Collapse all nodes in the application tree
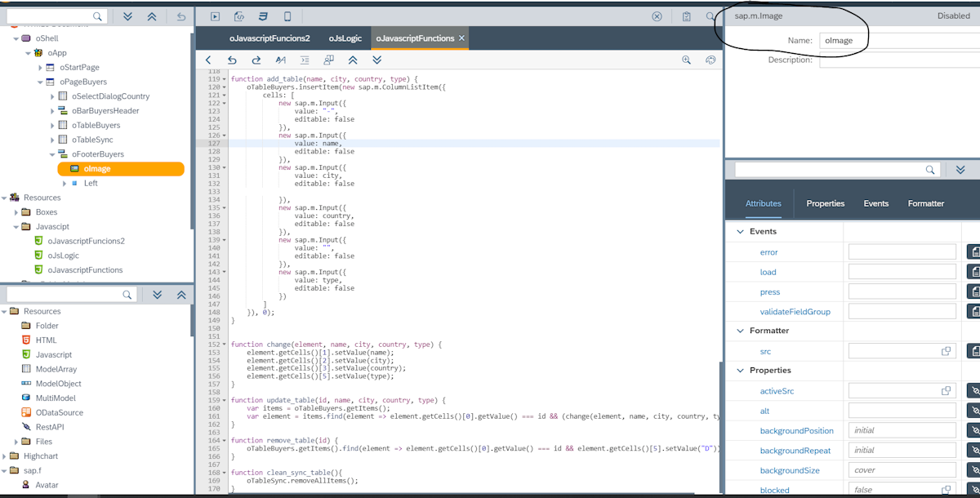The image size is (980, 498). [152, 16]
